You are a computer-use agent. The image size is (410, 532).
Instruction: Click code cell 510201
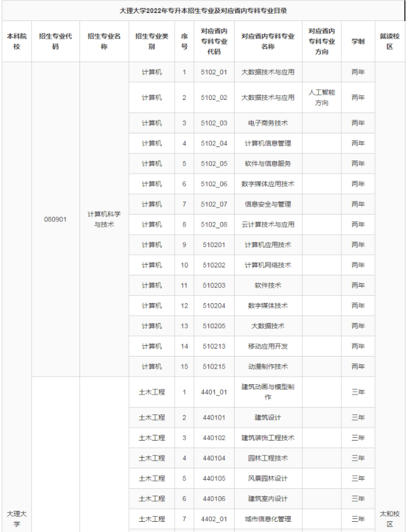(214, 245)
